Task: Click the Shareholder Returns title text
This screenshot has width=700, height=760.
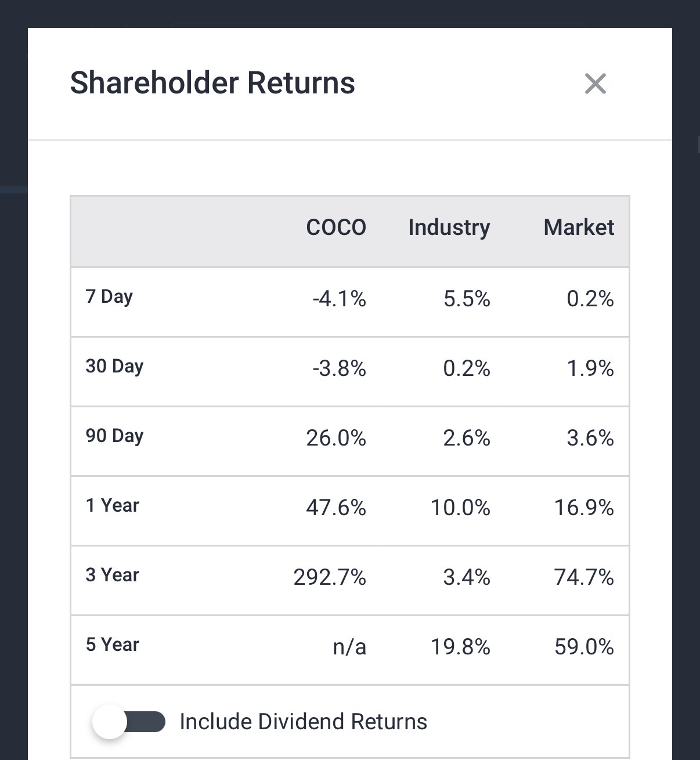Action: (212, 82)
